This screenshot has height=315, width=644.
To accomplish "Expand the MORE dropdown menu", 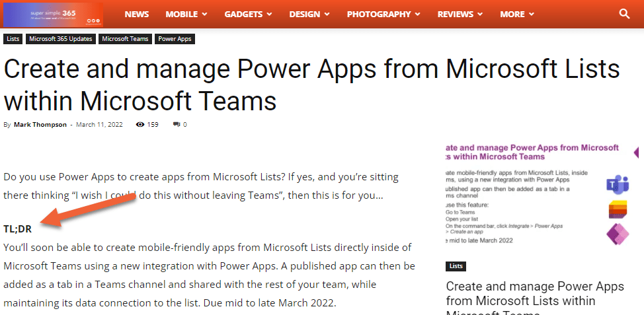I will tap(517, 15).
